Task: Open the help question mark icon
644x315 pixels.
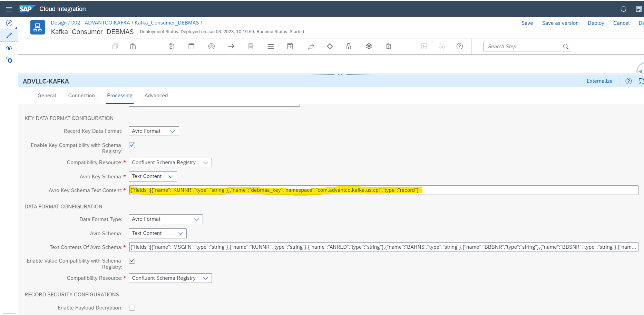Action: pyautogui.click(x=459, y=46)
